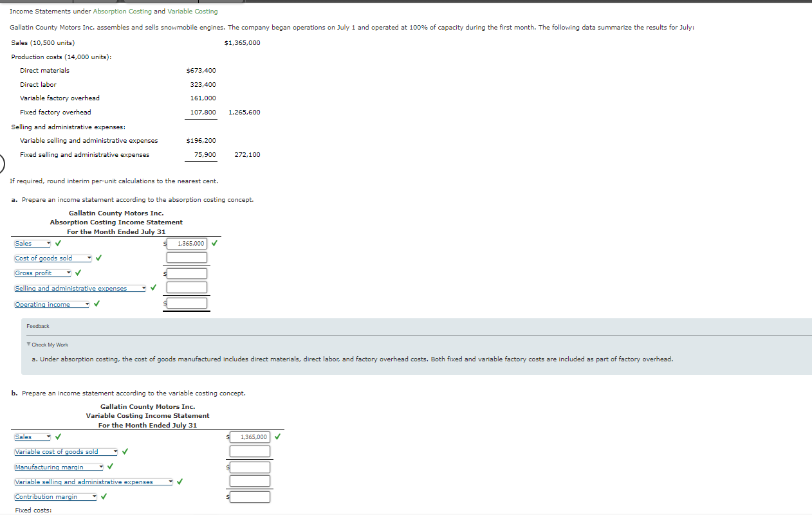Click the data table sales amount $1,365,000
This screenshot has height=515, width=812.
click(x=243, y=43)
